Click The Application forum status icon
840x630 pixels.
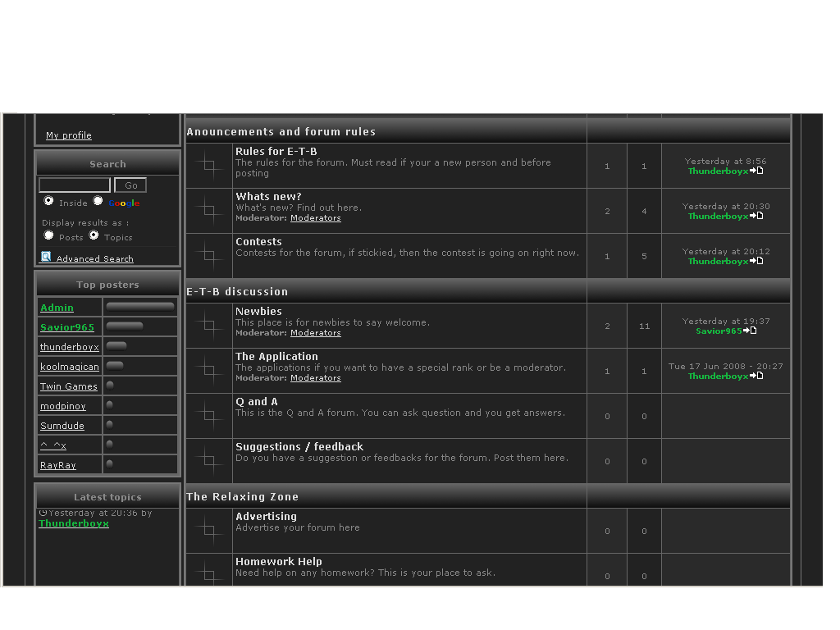pos(209,371)
